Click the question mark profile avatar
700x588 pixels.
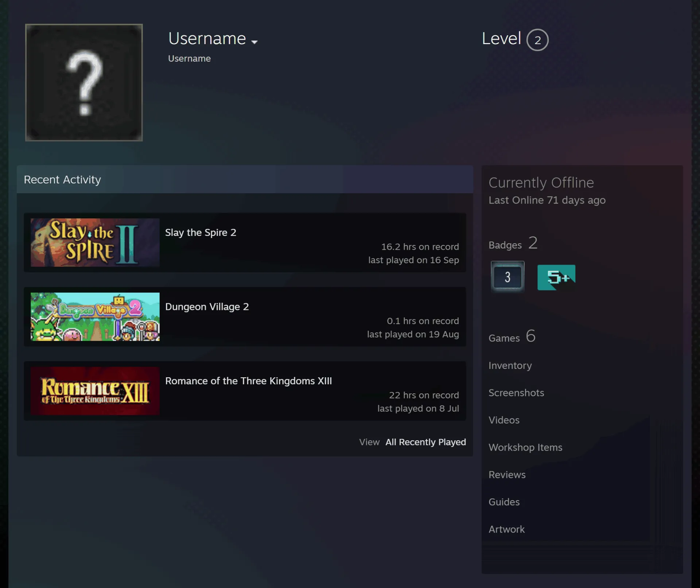[x=84, y=82]
